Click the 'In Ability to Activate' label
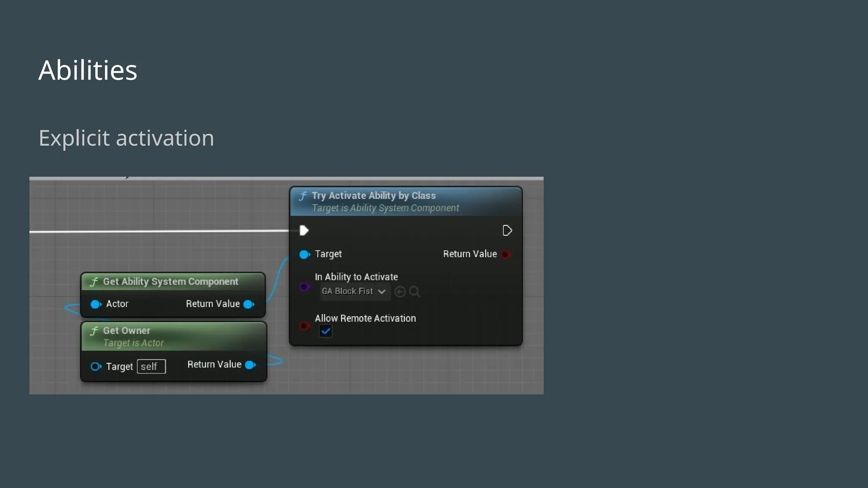 pyautogui.click(x=356, y=277)
